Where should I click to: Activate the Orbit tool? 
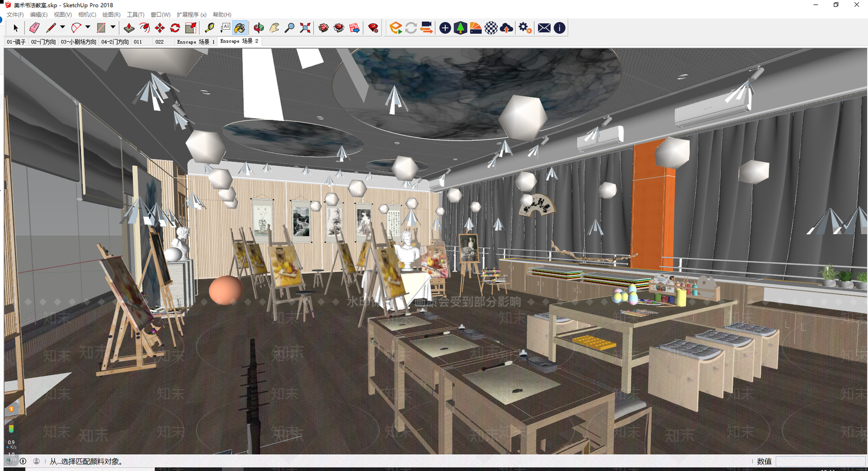click(259, 28)
